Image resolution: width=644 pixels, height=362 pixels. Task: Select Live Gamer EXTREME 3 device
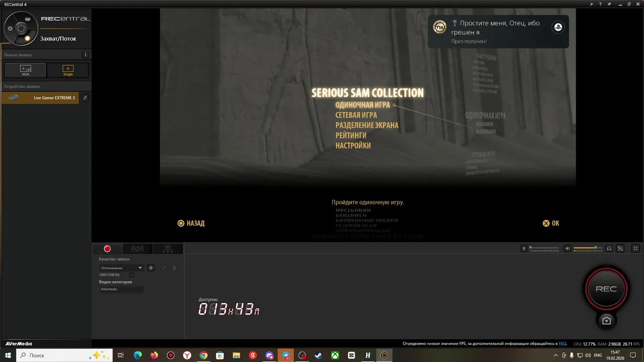40,98
